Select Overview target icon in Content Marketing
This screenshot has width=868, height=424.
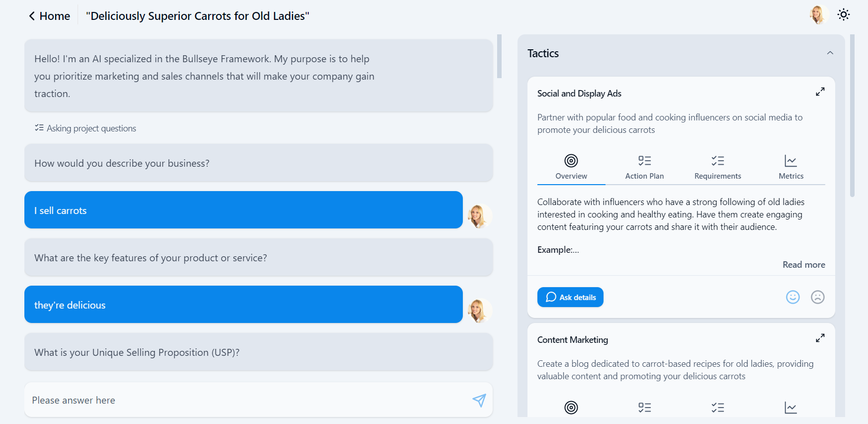571,408
